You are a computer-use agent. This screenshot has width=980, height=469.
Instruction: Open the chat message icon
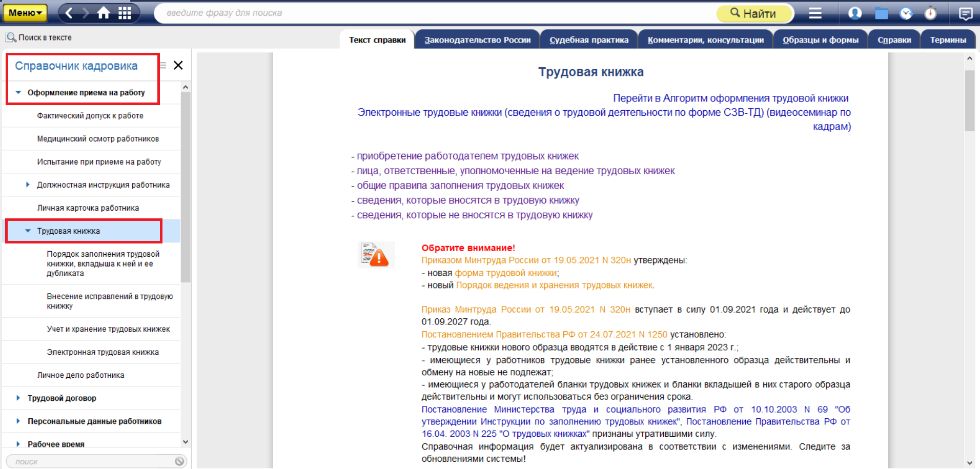click(966, 13)
